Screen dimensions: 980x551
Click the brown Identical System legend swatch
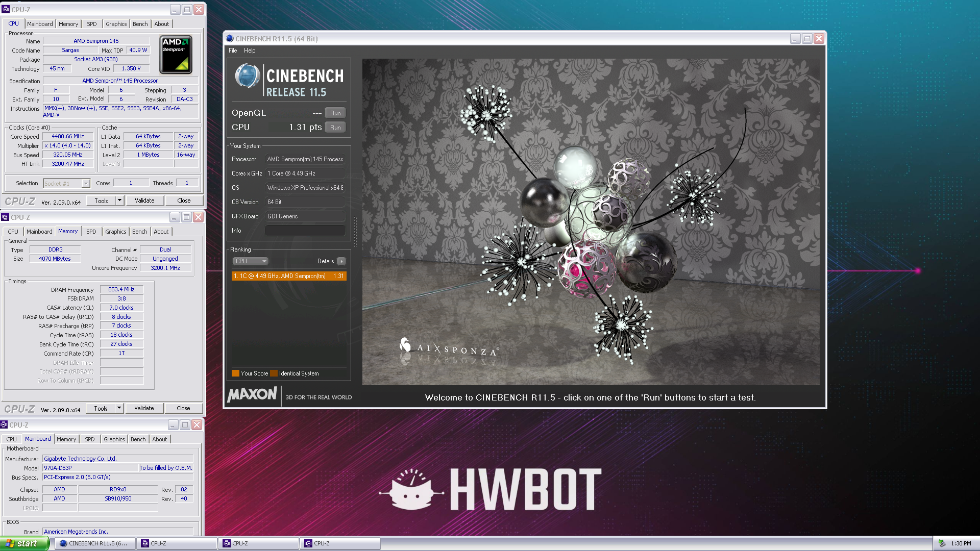[274, 373]
